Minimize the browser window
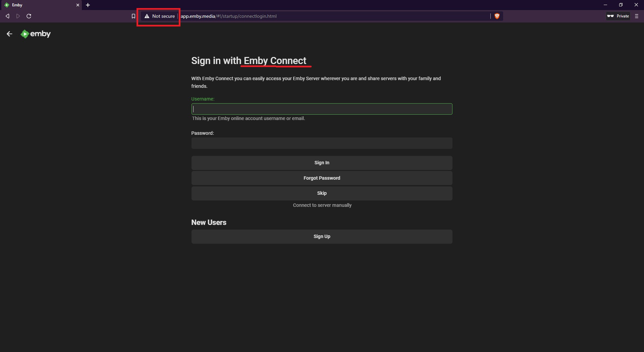 pos(605,5)
